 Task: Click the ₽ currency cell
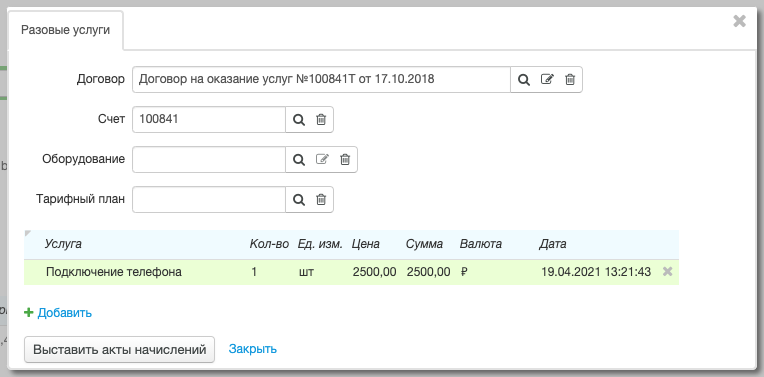click(x=464, y=272)
